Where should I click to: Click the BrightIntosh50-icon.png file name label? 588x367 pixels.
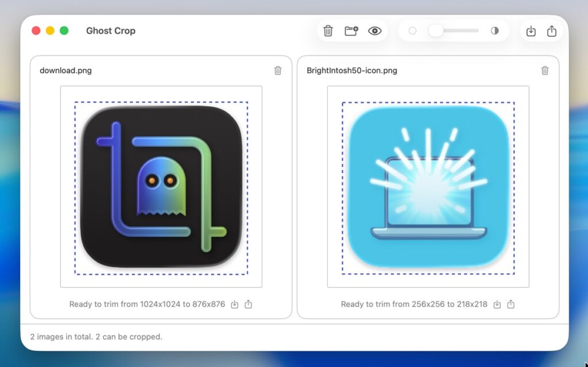click(352, 71)
